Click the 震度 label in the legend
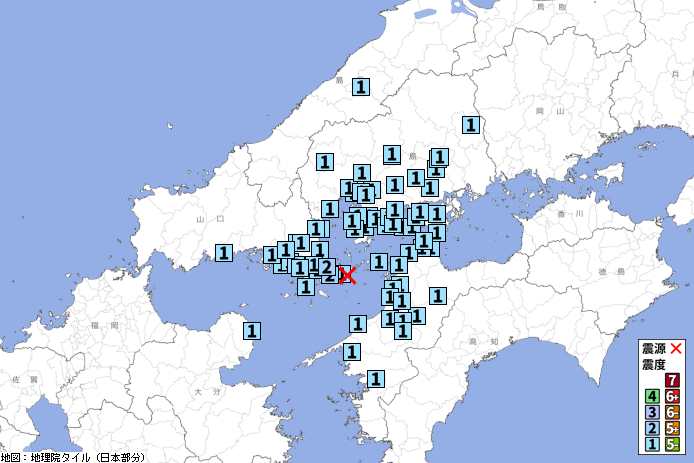 [652, 365]
